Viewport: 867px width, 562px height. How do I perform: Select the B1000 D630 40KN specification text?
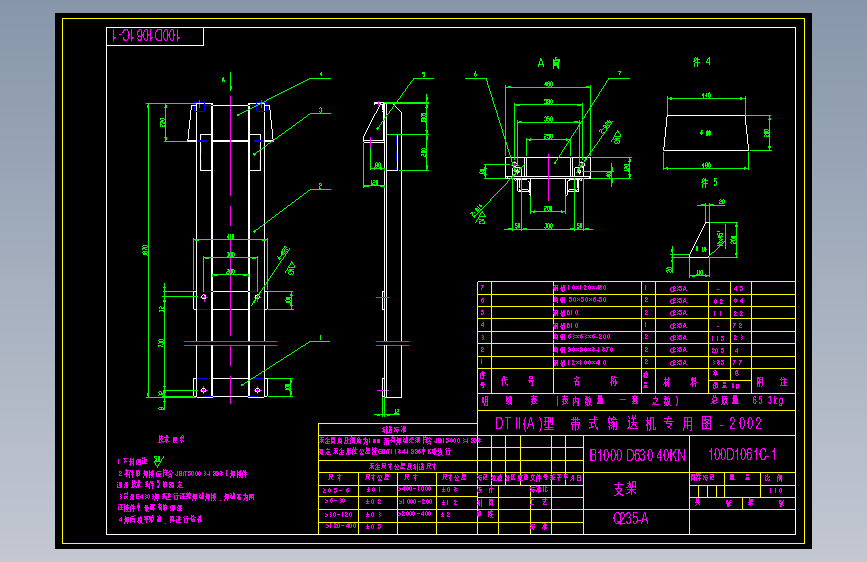(638, 455)
